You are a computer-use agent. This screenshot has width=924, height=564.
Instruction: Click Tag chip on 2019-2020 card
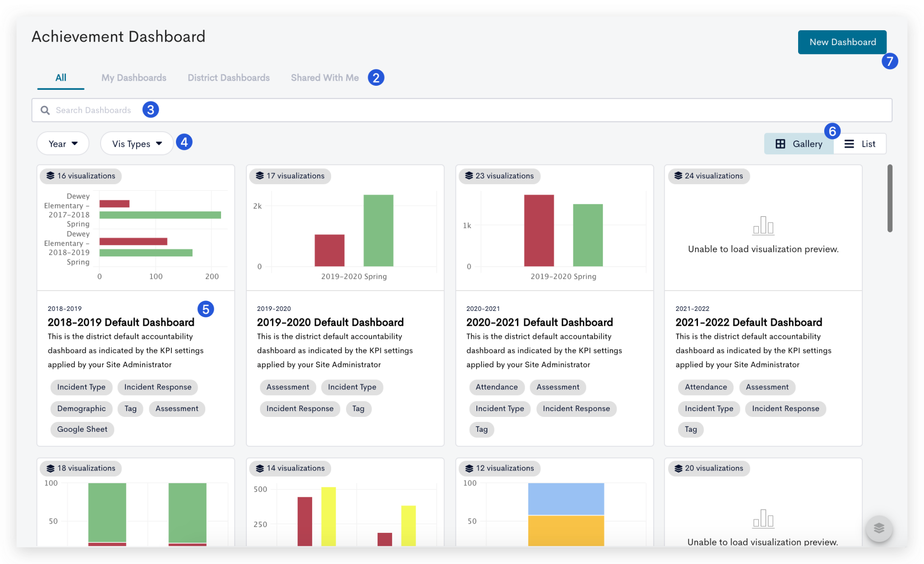358,408
